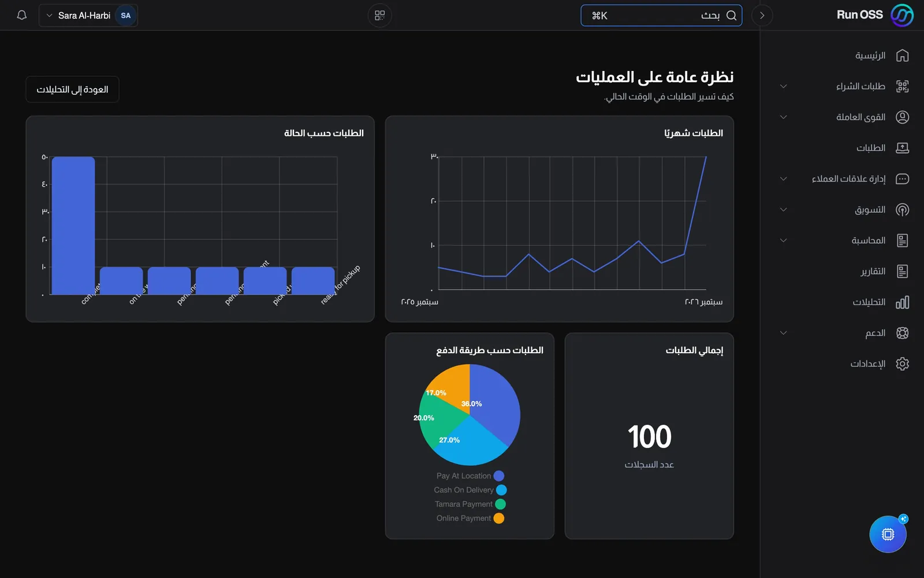The height and width of the screenshot is (578, 924).
Task: Collapse the sidebar with the arrow button
Action: point(762,16)
